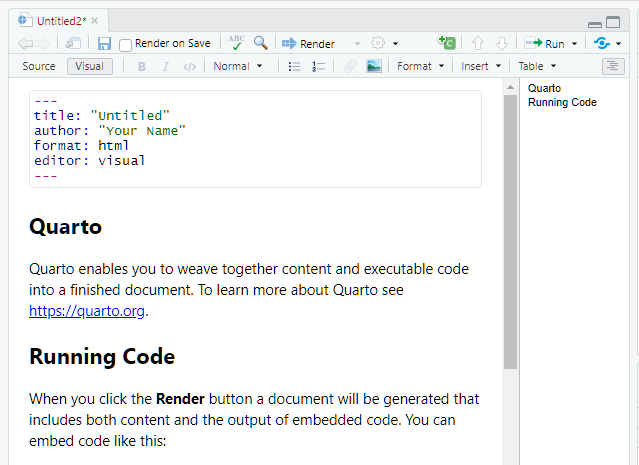
Task: Run spell check on document
Action: (236, 43)
